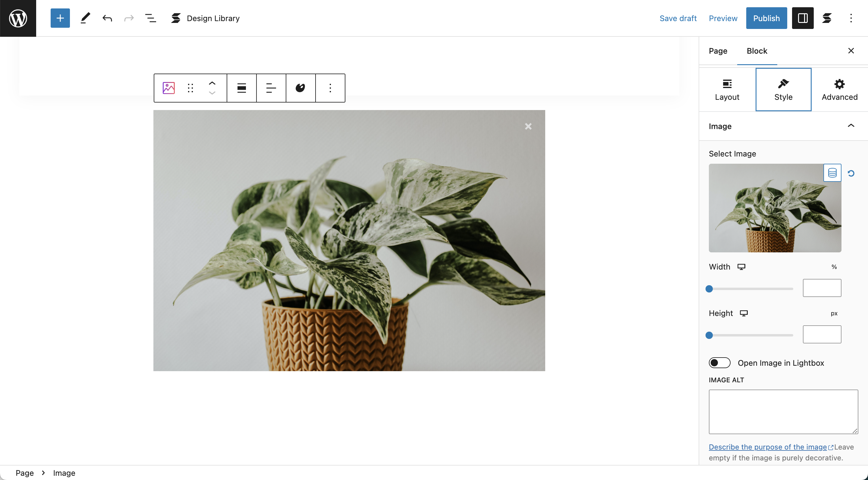Open the Document Overview list view
The height and width of the screenshot is (480, 868).
click(150, 18)
